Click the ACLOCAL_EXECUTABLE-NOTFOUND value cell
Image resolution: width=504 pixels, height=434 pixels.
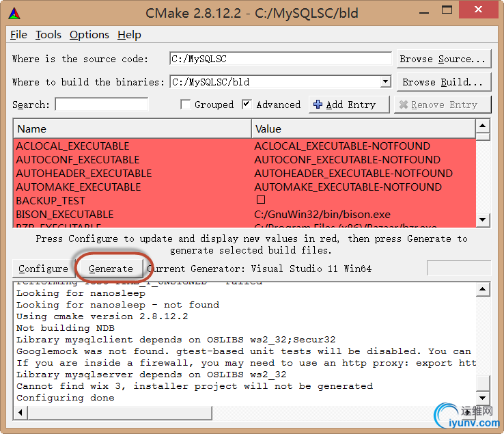click(x=342, y=146)
